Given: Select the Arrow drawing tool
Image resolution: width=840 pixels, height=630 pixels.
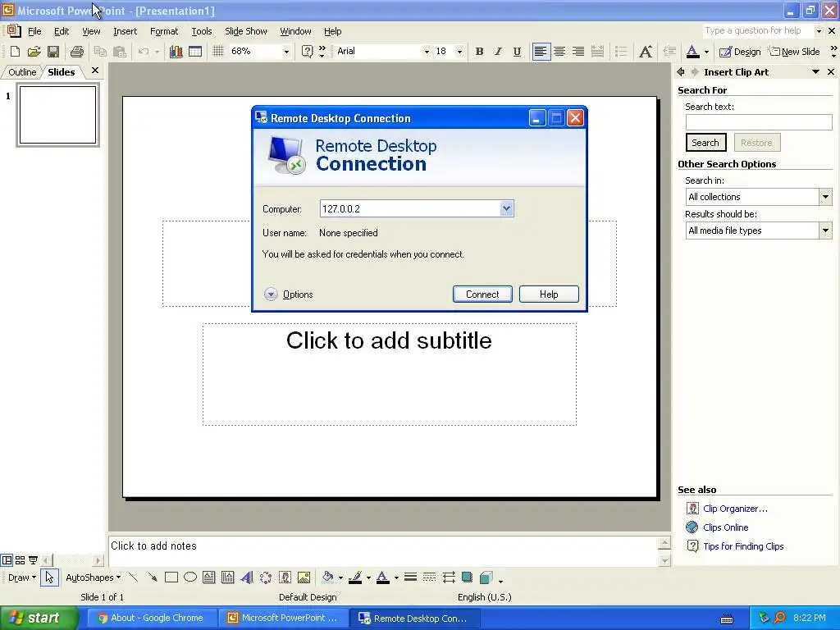Looking at the screenshot, I should pyautogui.click(x=153, y=577).
